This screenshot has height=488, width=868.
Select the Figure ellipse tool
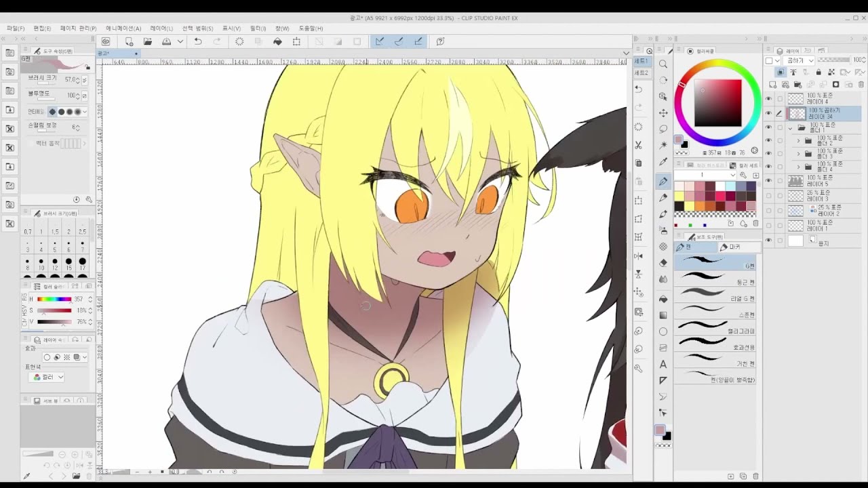[x=663, y=331]
